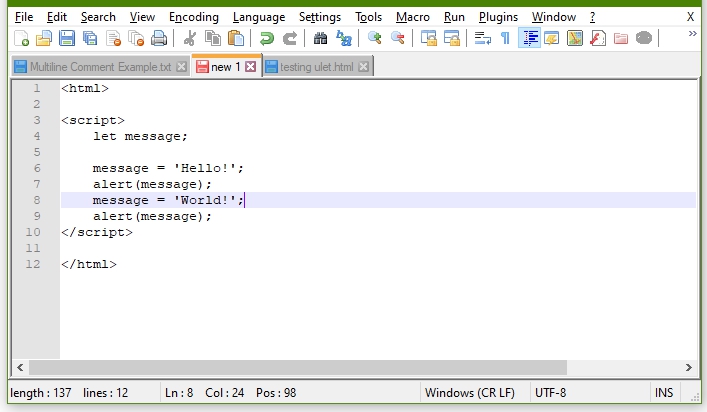Click the Redo arrow icon

(x=289, y=38)
